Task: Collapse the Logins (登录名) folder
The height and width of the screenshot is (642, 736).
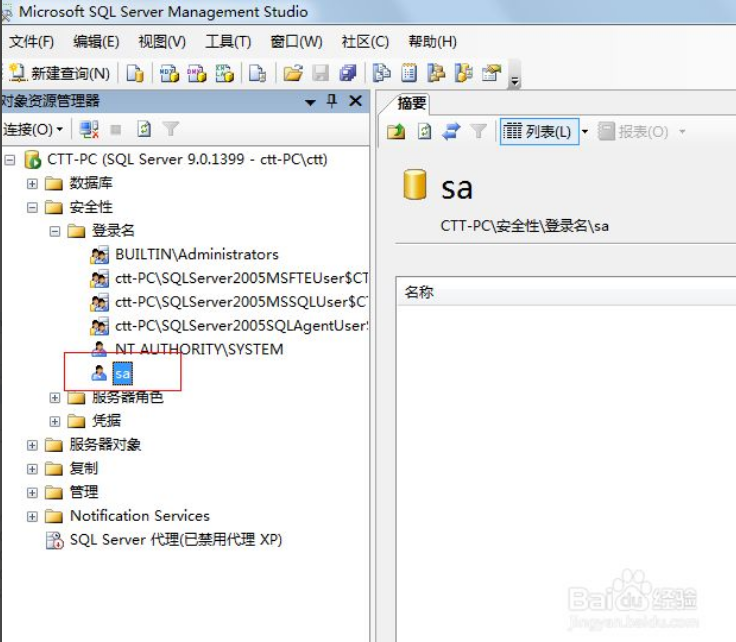Action: (55, 231)
